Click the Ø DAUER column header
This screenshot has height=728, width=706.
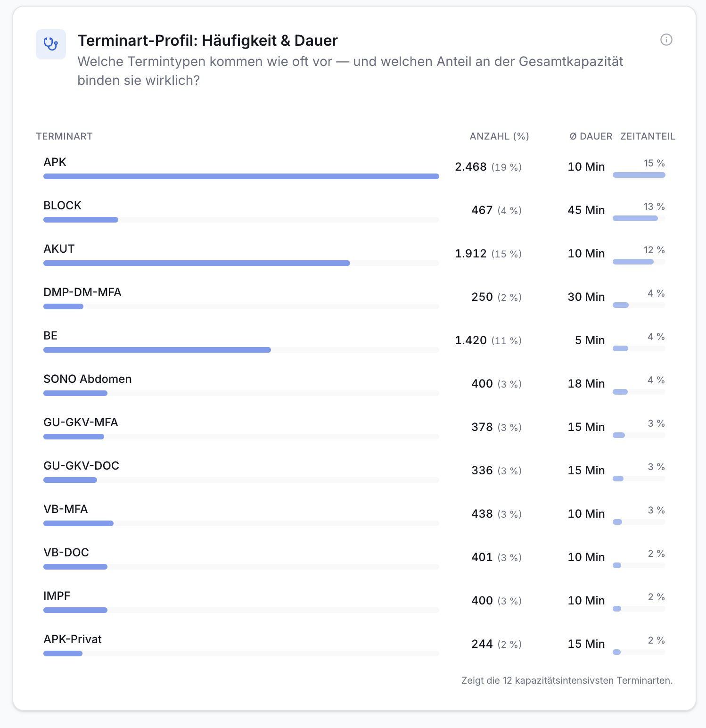(x=591, y=136)
